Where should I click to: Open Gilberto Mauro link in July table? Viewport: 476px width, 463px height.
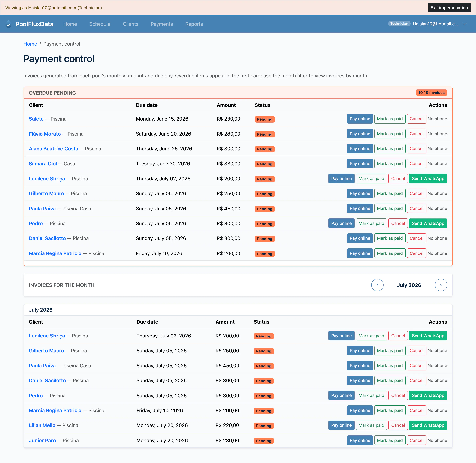(46, 351)
